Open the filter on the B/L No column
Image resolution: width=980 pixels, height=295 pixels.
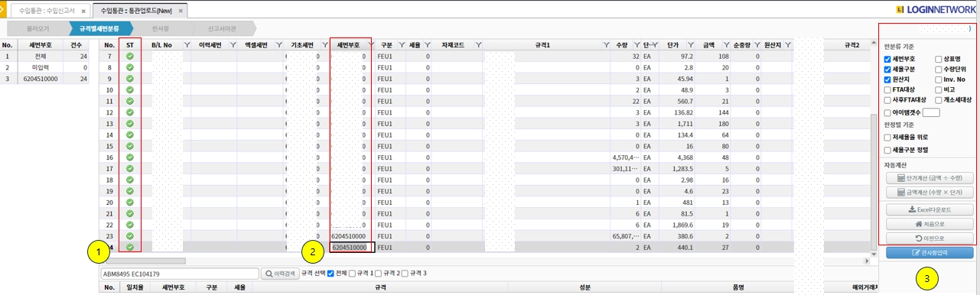187,45
